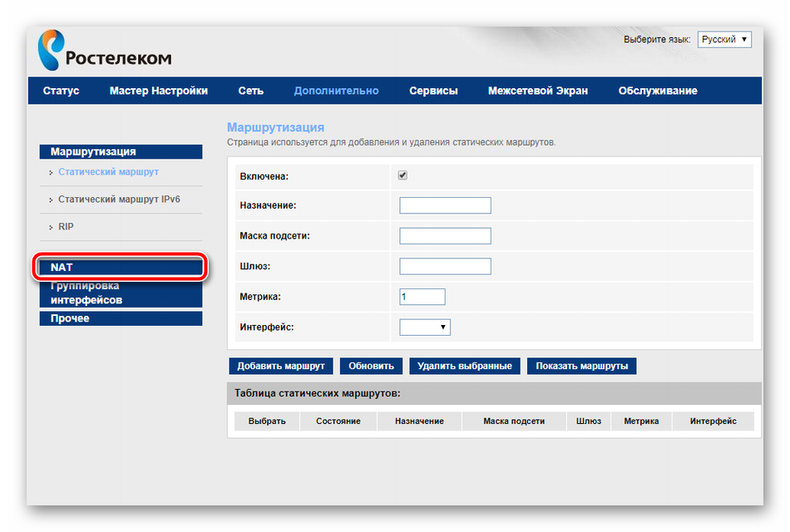Focus the 'Маска подсети' input field
The height and width of the screenshot is (532, 790).
[445, 236]
